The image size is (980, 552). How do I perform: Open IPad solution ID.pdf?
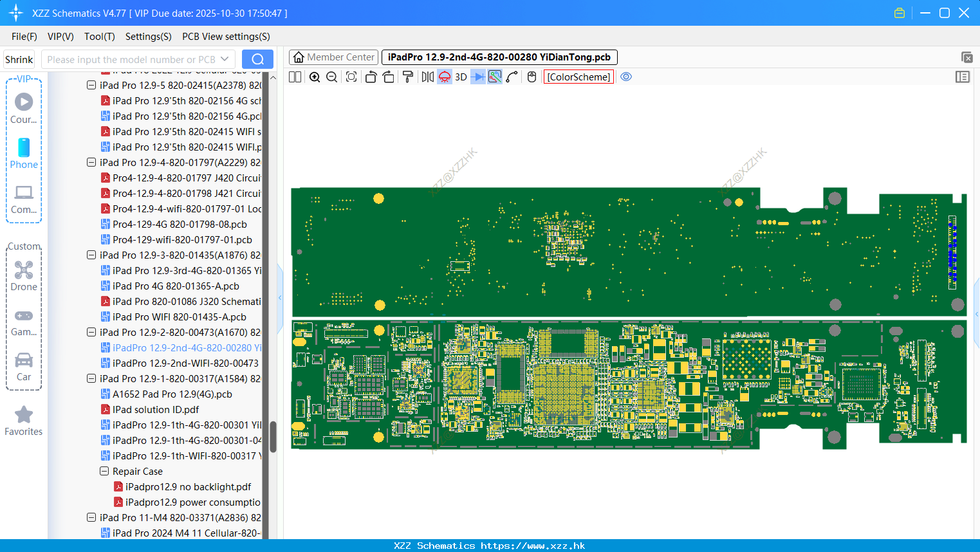coord(156,409)
